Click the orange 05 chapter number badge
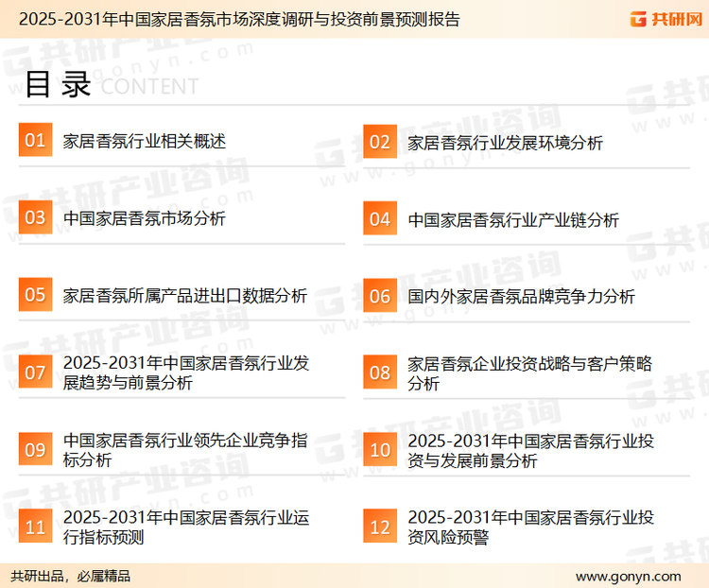The height and width of the screenshot is (588, 709). pos(35,294)
